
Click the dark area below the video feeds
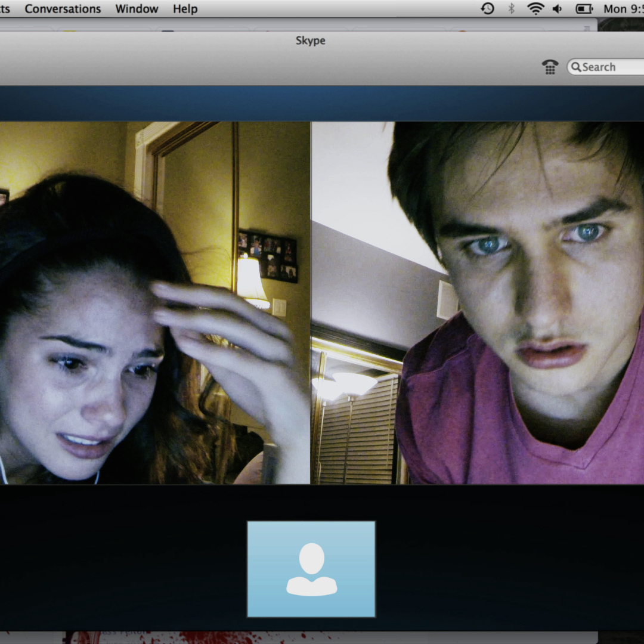click(119, 566)
